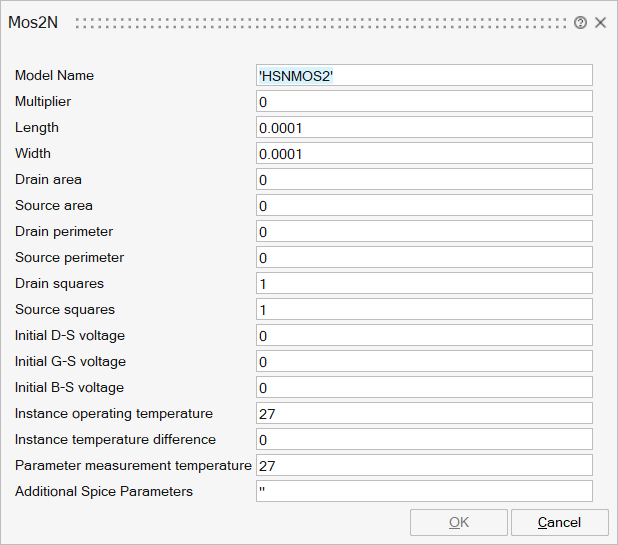Edit the Drain perimeter field

(x=424, y=231)
